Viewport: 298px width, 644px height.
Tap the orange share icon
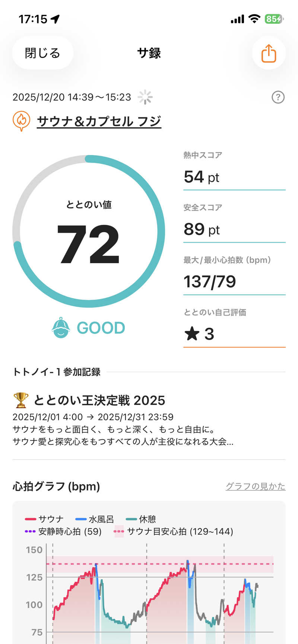(x=269, y=53)
